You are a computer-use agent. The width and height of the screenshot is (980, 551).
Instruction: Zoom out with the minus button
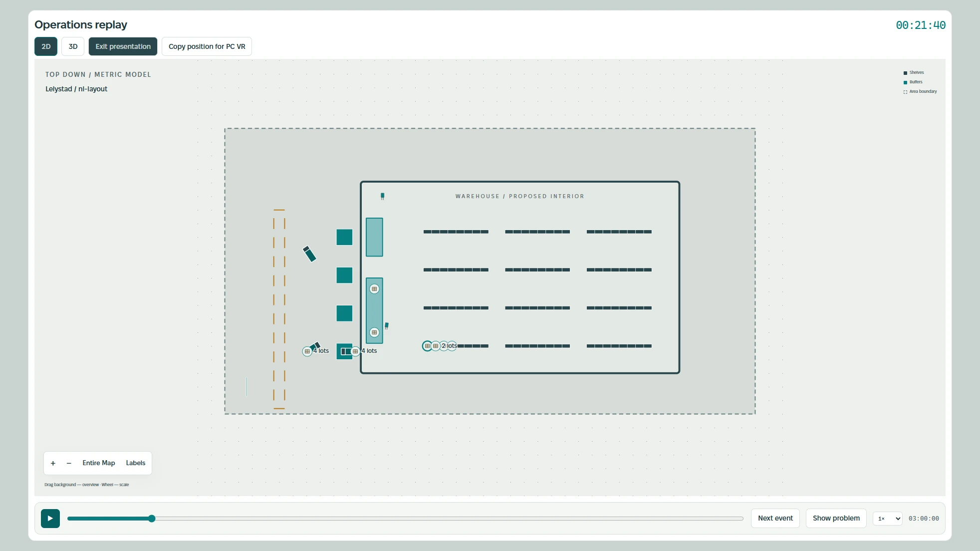click(x=69, y=463)
